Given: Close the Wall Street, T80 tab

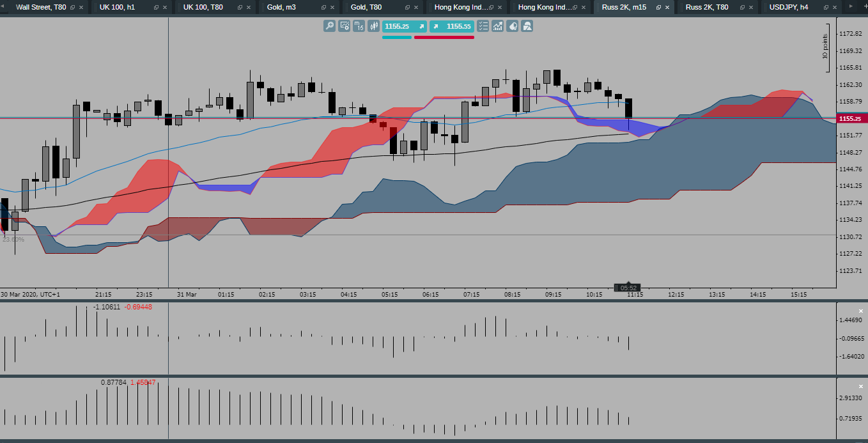Looking at the screenshot, I should pyautogui.click(x=81, y=8).
